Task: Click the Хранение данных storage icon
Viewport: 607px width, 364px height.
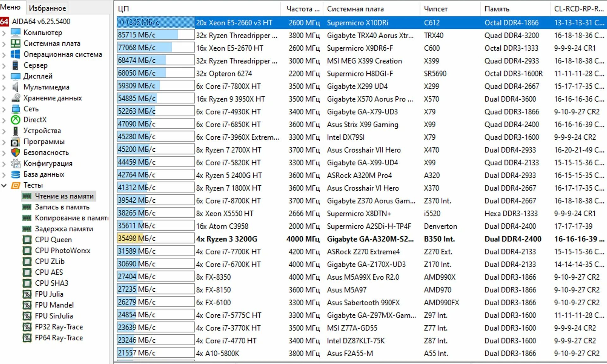Action: pos(15,98)
